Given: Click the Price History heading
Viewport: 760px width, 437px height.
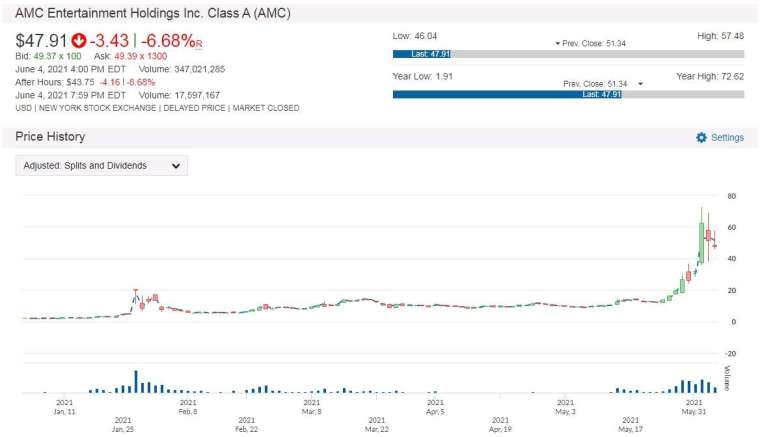Looking at the screenshot, I should (50, 137).
